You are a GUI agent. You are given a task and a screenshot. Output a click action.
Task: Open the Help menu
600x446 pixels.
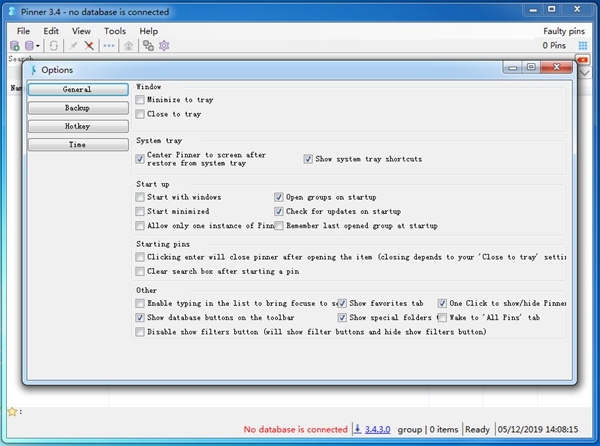pyautogui.click(x=148, y=31)
